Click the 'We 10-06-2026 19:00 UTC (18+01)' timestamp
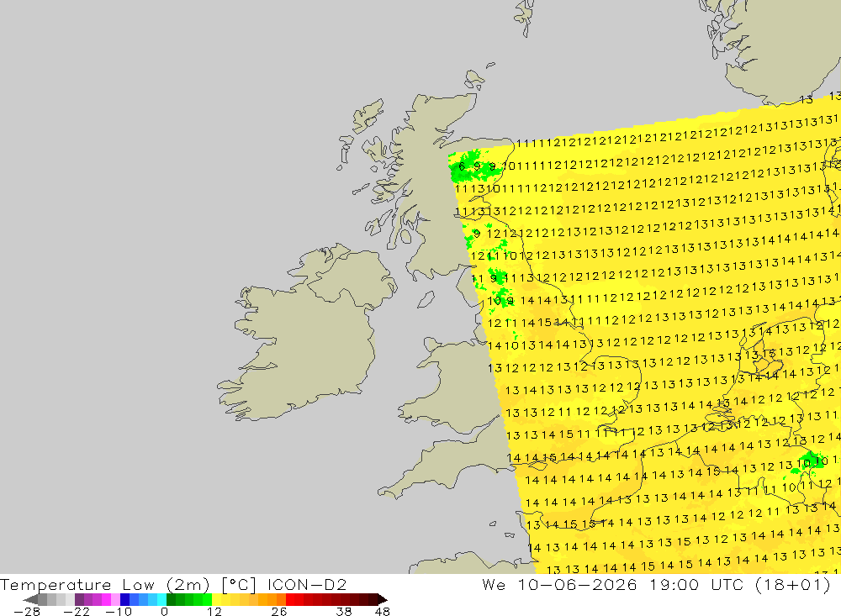This screenshot has width=841, height=616. click(657, 584)
